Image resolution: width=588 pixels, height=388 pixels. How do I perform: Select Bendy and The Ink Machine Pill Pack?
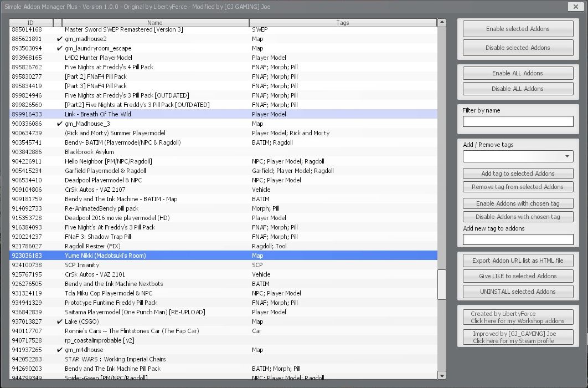coord(223,369)
